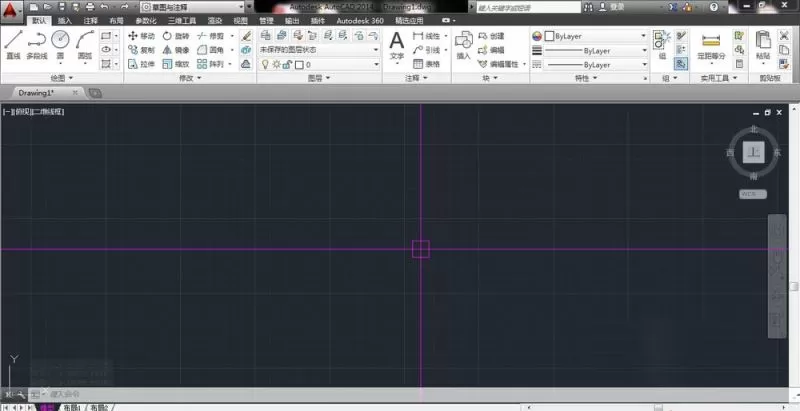Activate the Fillet (圆角) command
Screen dimensions: 800x411
pyautogui.click(x=211, y=50)
